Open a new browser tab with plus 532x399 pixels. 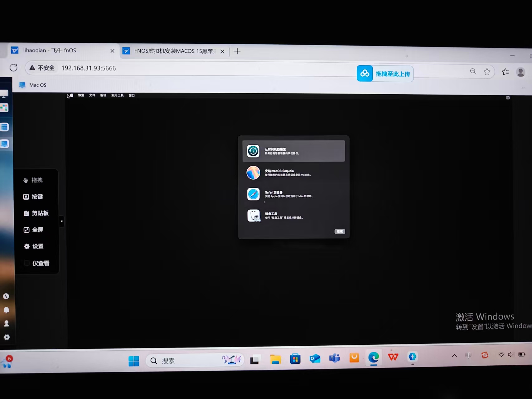point(237,51)
